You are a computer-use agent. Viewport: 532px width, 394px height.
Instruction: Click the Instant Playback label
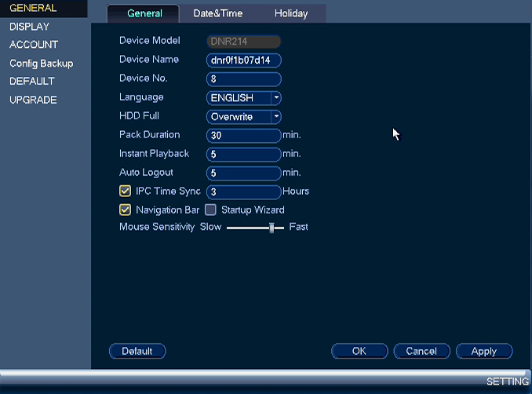click(x=154, y=154)
